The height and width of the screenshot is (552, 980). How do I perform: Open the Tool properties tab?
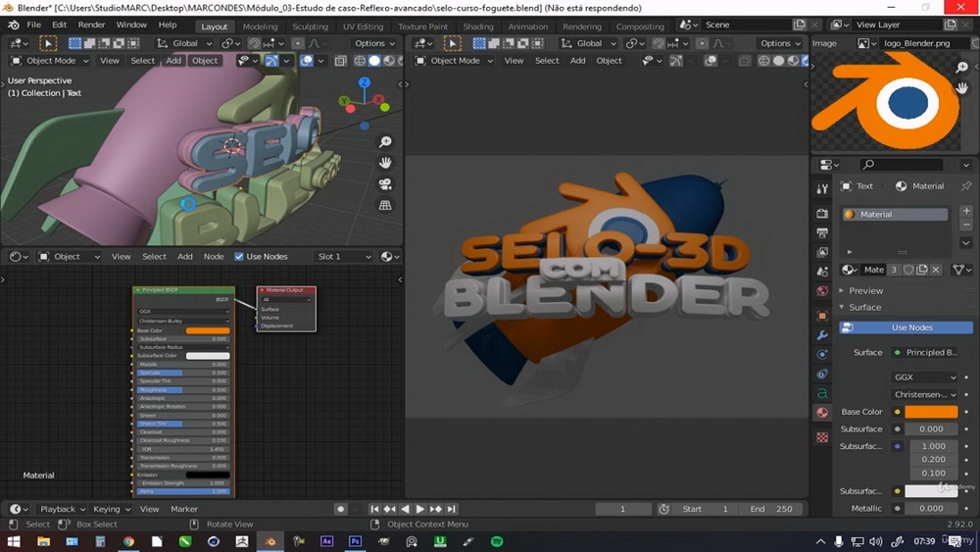[822, 188]
